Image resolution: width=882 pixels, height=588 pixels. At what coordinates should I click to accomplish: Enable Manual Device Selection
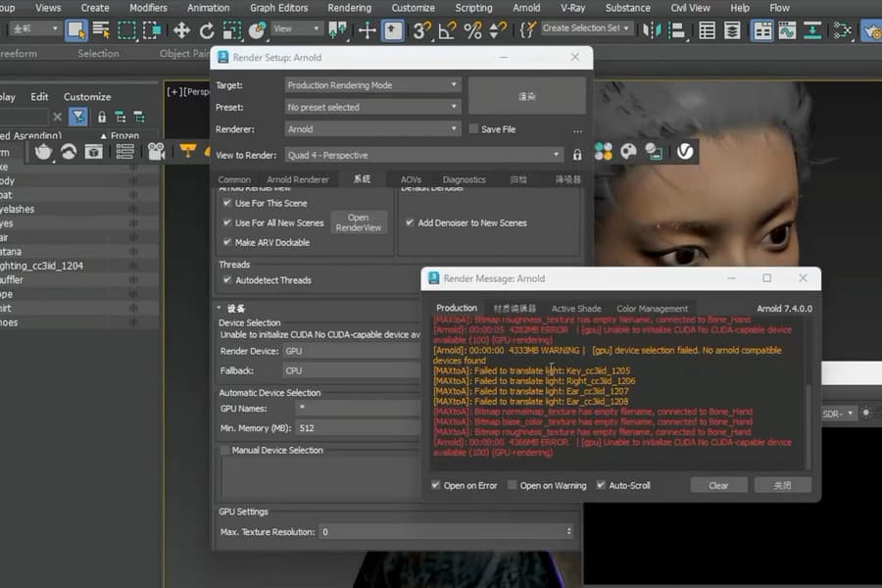click(x=225, y=450)
